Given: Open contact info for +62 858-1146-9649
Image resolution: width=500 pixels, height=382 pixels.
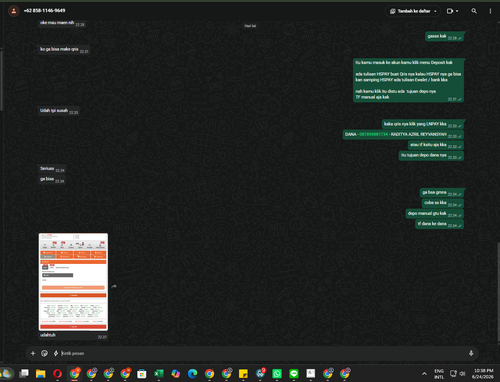Looking at the screenshot, I should pos(44,11).
